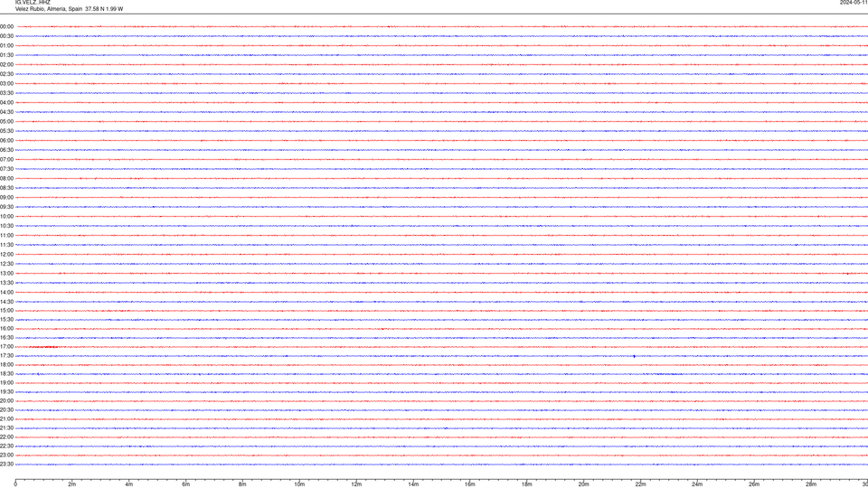This screenshot has height=488, width=868.
Task: Click the 22m tick label on time axis
Action: click(640, 484)
